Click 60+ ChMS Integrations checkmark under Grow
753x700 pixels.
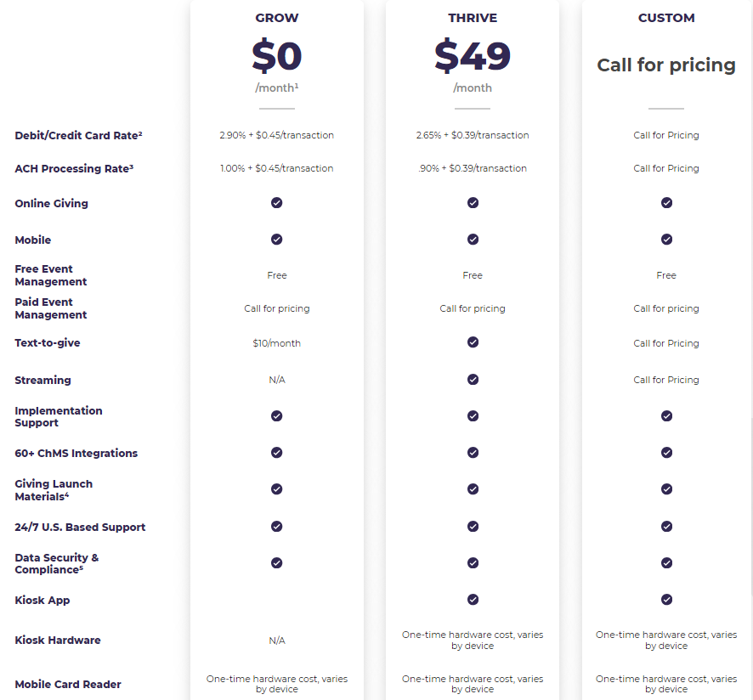coord(276,453)
